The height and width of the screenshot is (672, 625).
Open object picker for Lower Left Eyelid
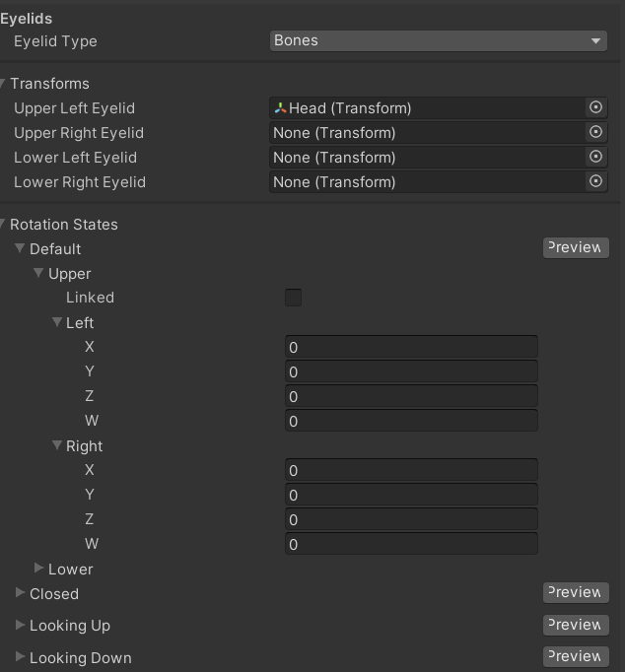[x=595, y=157]
